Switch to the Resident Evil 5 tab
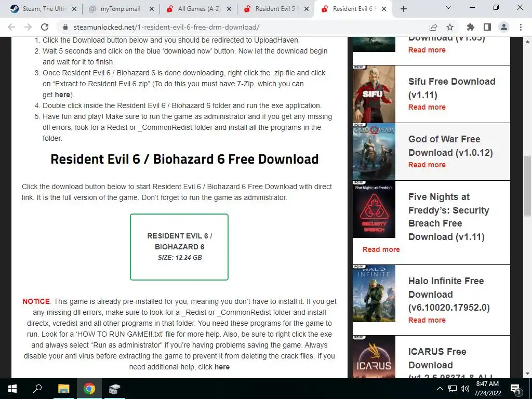The image size is (532, 399). [x=275, y=9]
